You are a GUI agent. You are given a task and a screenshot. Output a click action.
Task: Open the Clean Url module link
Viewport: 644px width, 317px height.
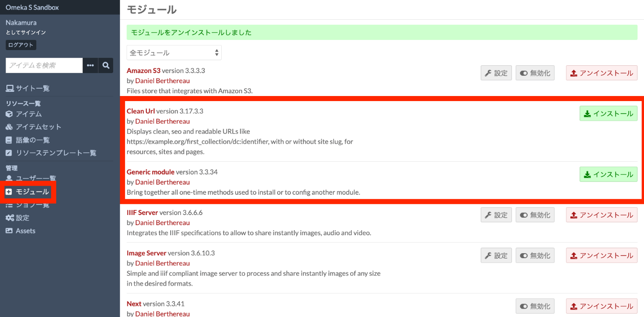pos(141,111)
